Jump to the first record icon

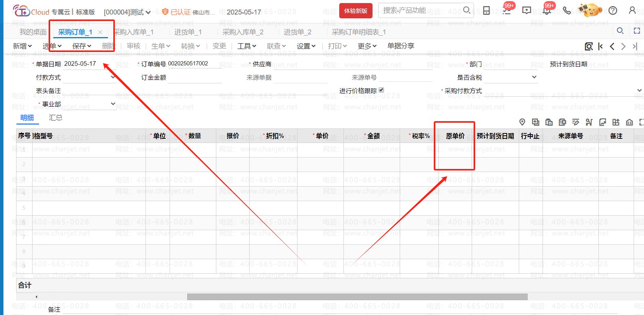(600, 46)
